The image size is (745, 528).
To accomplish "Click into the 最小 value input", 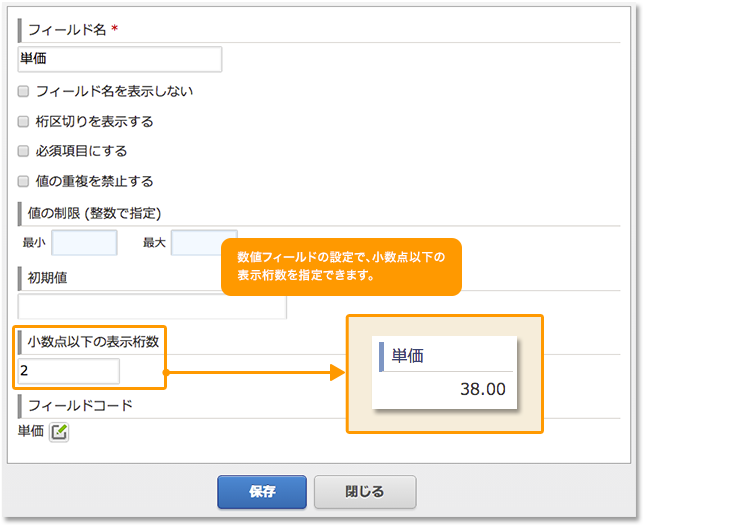I will point(84,242).
